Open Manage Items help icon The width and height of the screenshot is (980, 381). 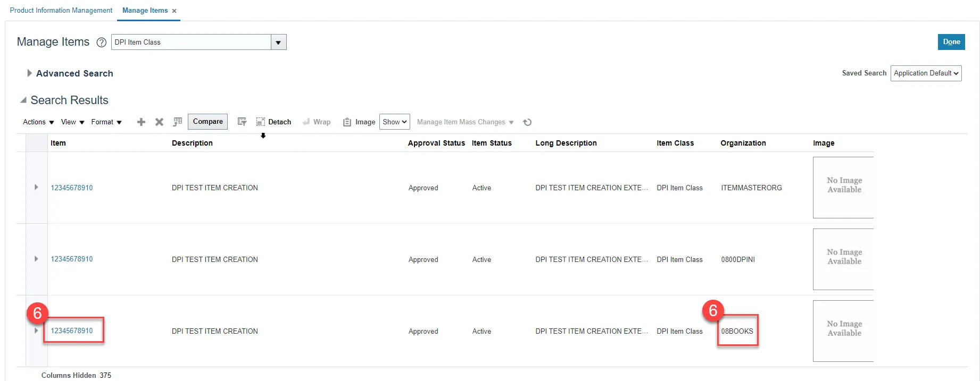101,43
